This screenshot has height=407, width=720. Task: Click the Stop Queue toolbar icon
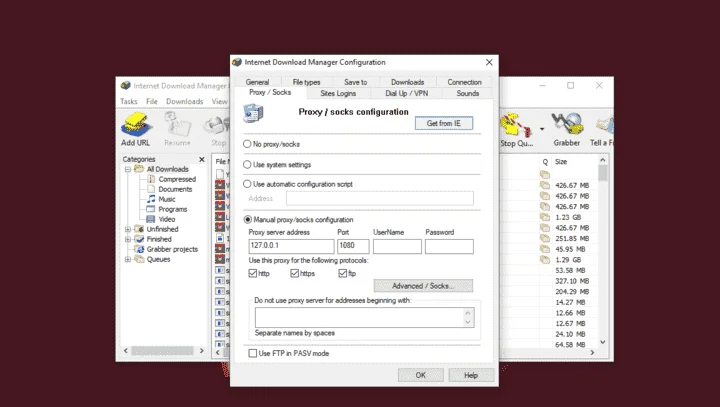coord(517,130)
